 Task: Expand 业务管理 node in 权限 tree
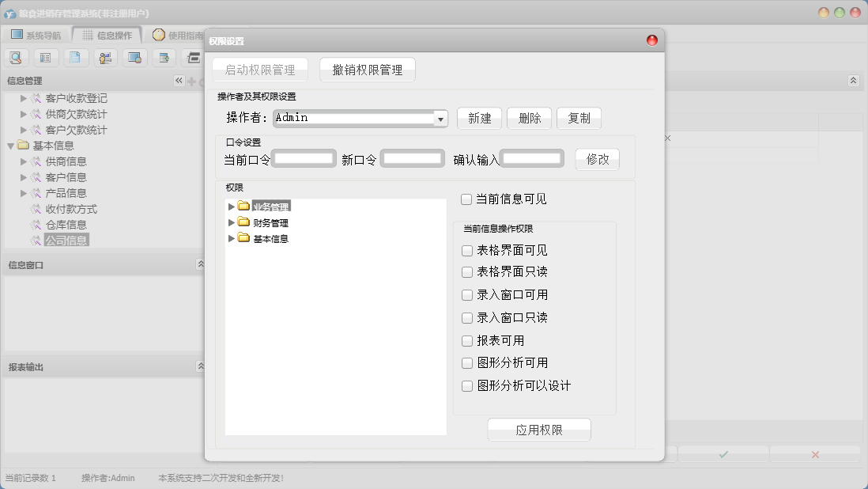[x=232, y=207]
